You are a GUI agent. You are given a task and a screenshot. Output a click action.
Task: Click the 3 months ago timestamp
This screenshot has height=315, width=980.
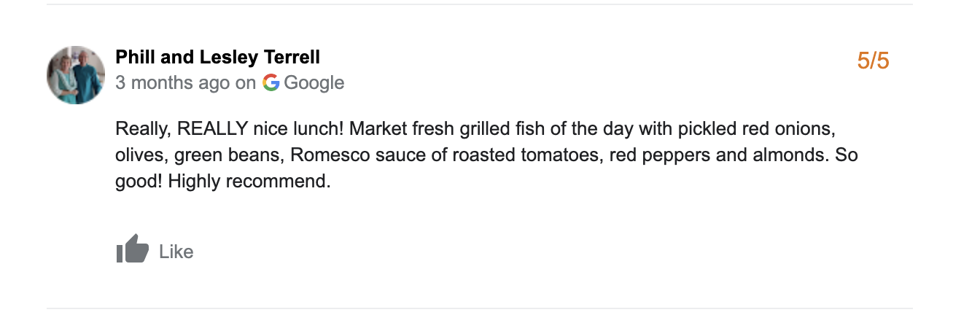172,82
